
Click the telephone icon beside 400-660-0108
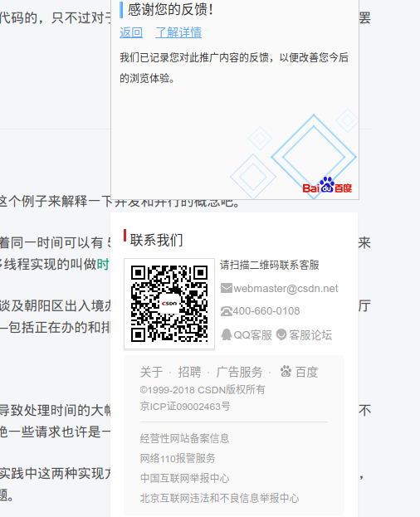point(227,311)
